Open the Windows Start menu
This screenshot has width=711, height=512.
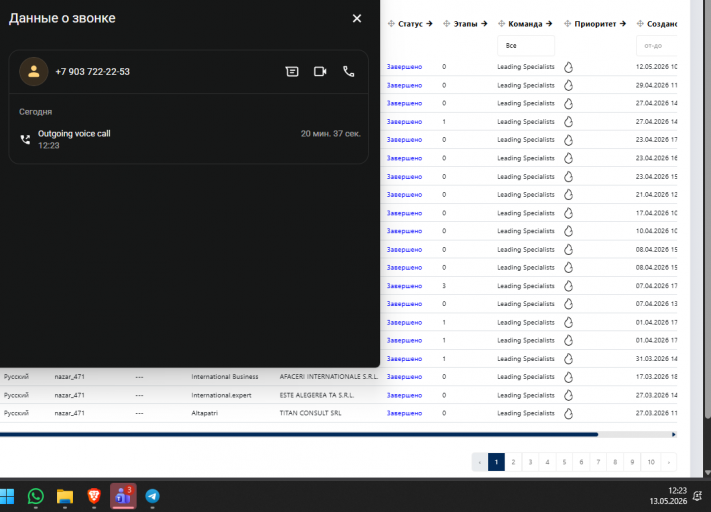point(7,496)
